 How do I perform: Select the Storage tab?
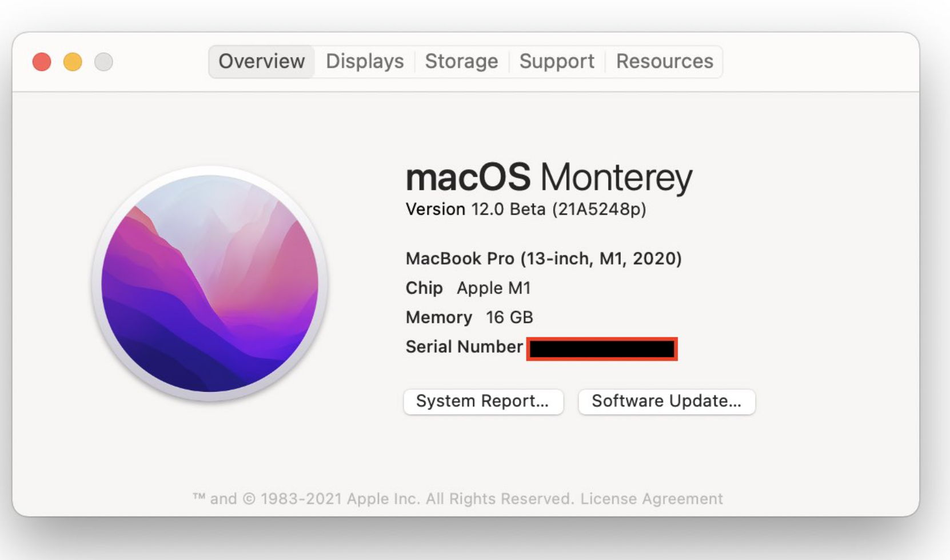coord(461,61)
